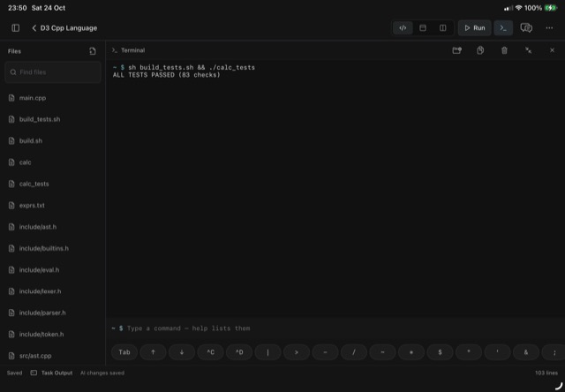Insert forward slash key
The width and height of the screenshot is (565, 392).
coord(354,352)
